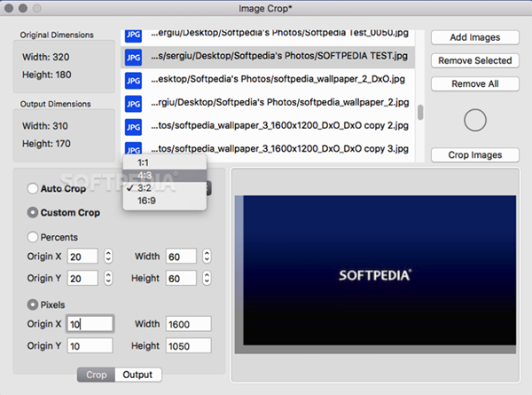This screenshot has width=532, height=395.
Task: Click the circular progress indicator
Action: tap(475, 120)
